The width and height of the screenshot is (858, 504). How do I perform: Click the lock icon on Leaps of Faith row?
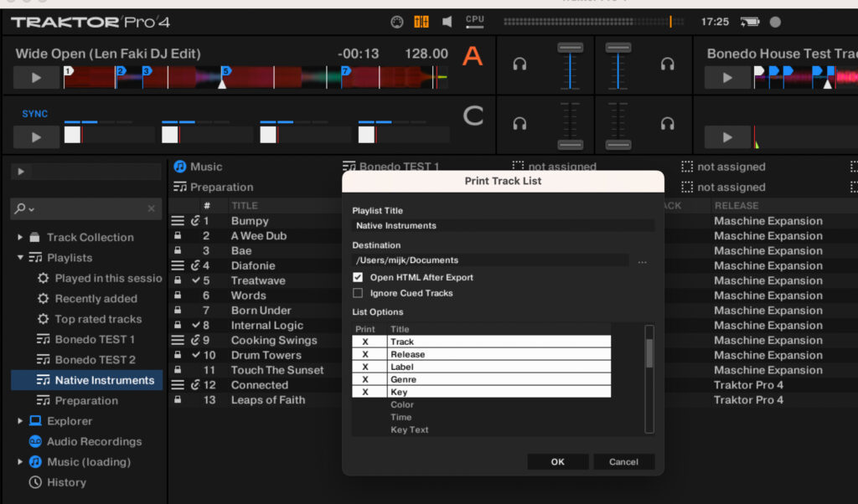point(178,399)
